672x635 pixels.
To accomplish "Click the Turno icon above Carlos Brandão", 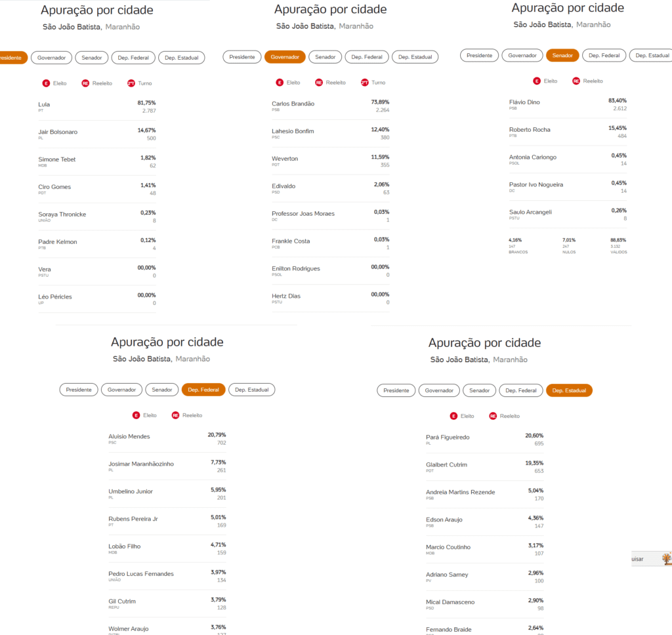I will [x=365, y=82].
